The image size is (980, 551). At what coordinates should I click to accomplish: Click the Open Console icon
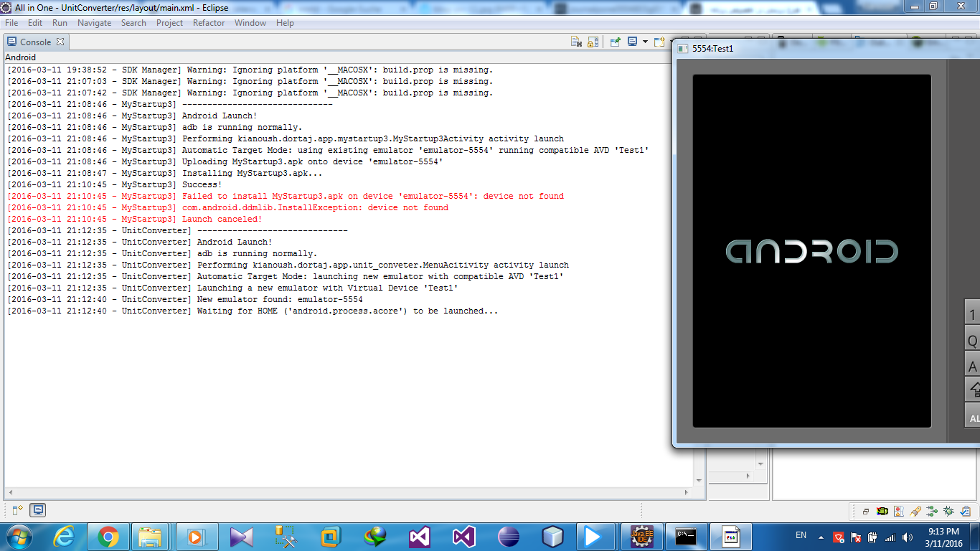(659, 42)
